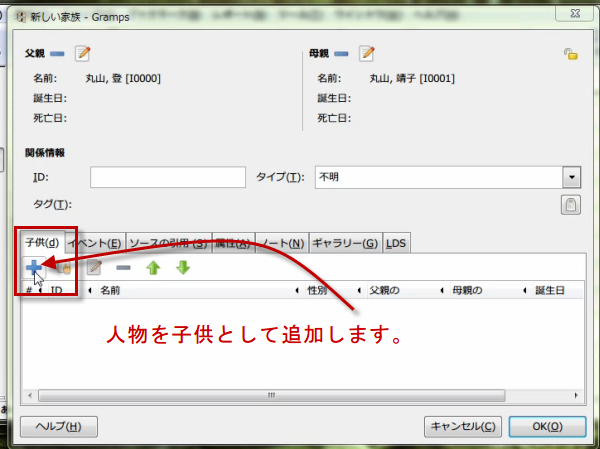Remove the mother using blue minus icon
This screenshot has width=600, height=449.
point(341,54)
